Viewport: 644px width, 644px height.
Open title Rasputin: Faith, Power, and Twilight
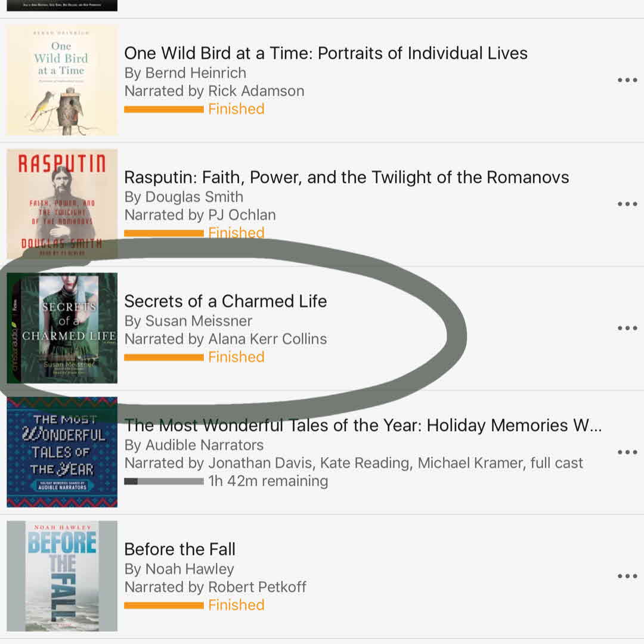pos(346,177)
